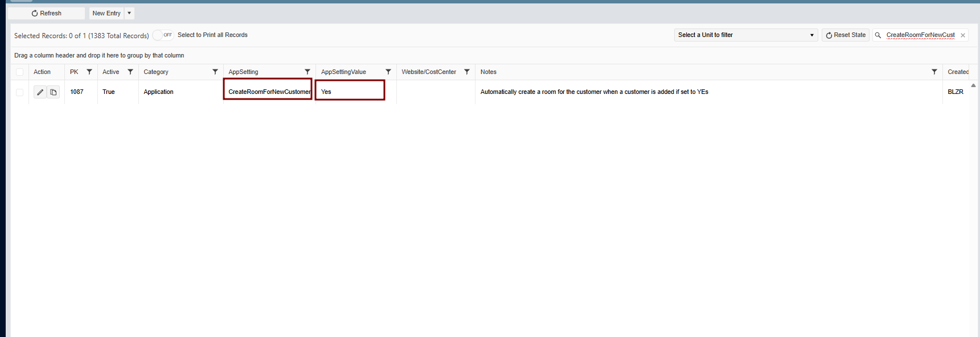
Task: Toggle Select to Print all Records switch
Action: click(x=163, y=35)
